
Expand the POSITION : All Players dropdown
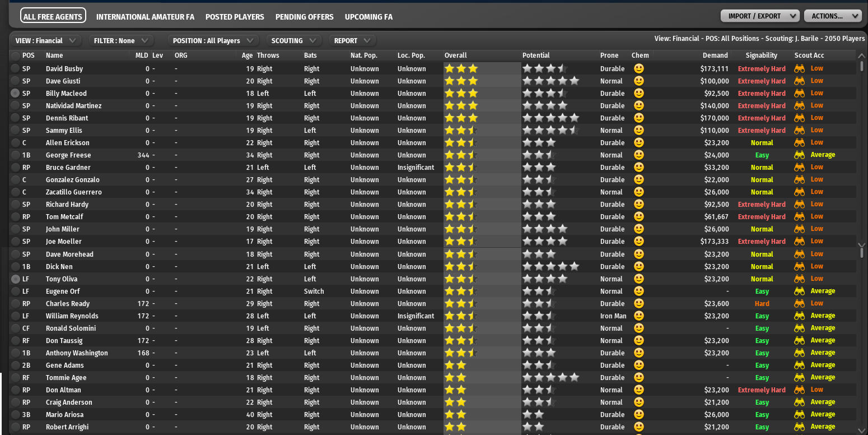tap(213, 40)
